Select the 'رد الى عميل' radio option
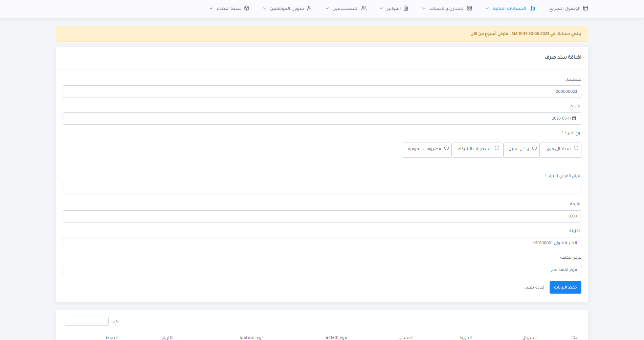The image size is (644, 340). (534, 148)
